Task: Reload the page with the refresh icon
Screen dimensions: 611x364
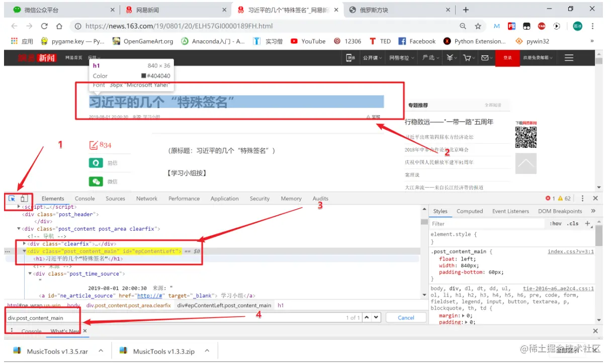Action: pyautogui.click(x=44, y=26)
